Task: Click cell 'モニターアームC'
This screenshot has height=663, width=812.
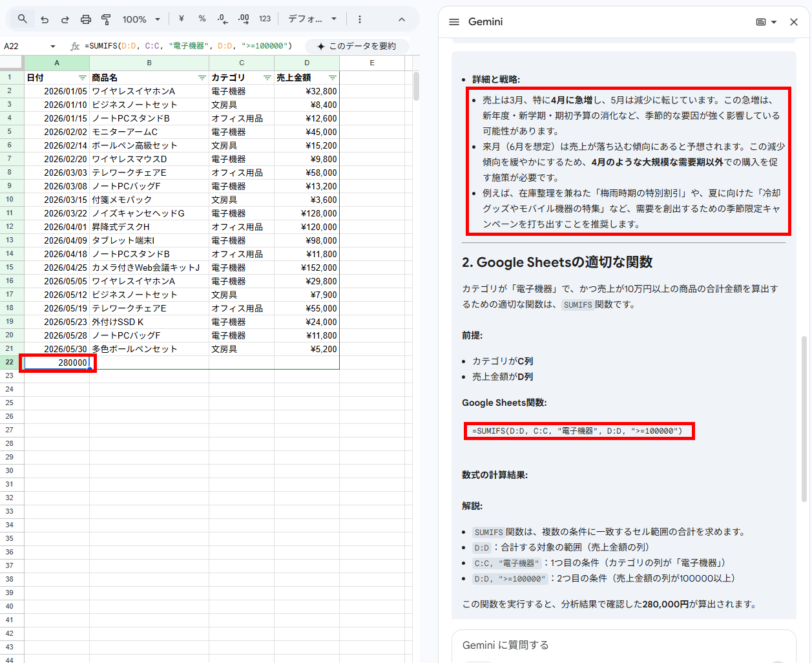Action: (x=149, y=132)
